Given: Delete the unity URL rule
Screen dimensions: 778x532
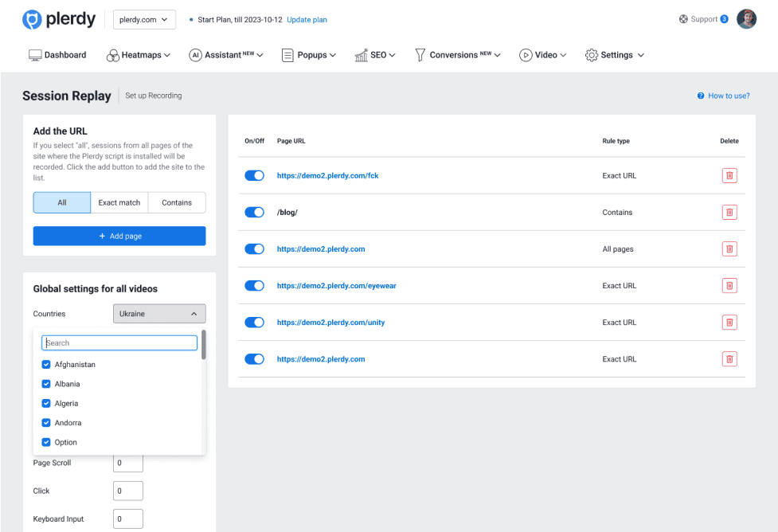Looking at the screenshot, I should click(x=729, y=323).
